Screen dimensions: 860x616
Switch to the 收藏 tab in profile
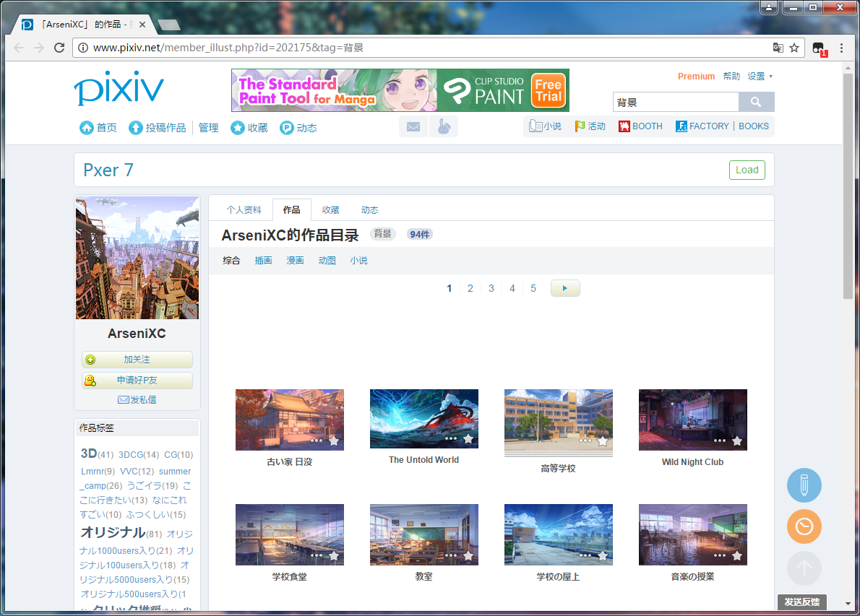pos(331,210)
